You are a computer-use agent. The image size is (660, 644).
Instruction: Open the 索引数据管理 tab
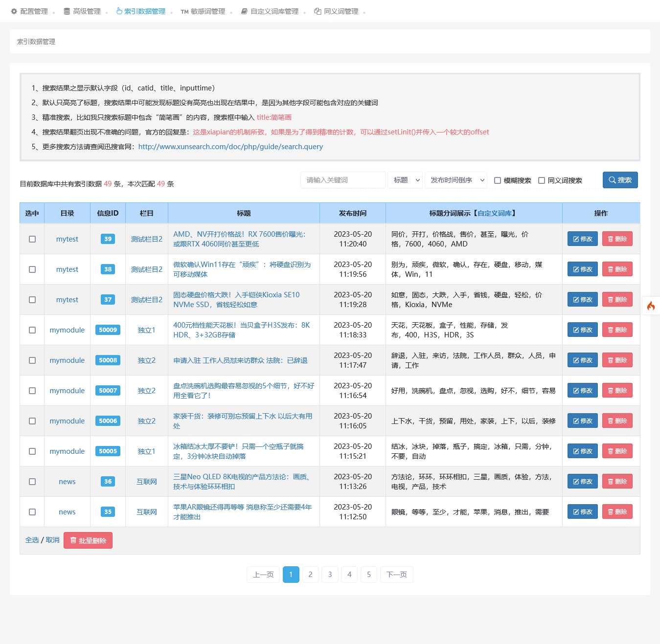141,11
